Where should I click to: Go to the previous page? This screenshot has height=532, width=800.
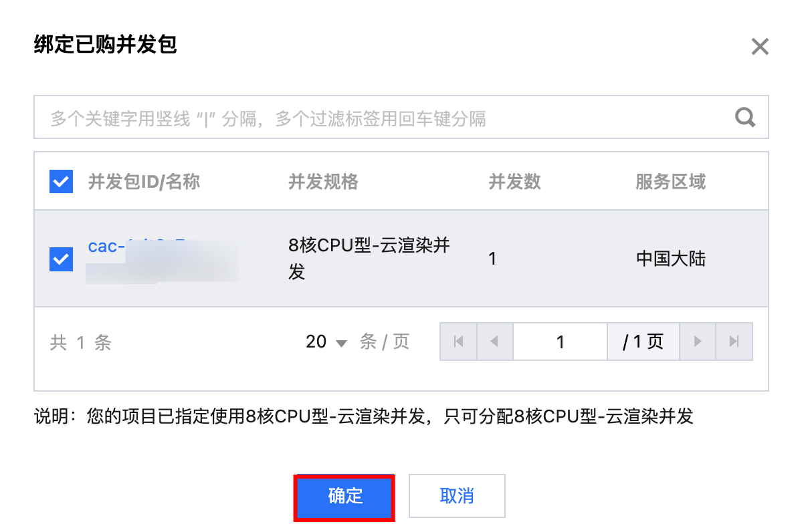pyautogui.click(x=494, y=342)
